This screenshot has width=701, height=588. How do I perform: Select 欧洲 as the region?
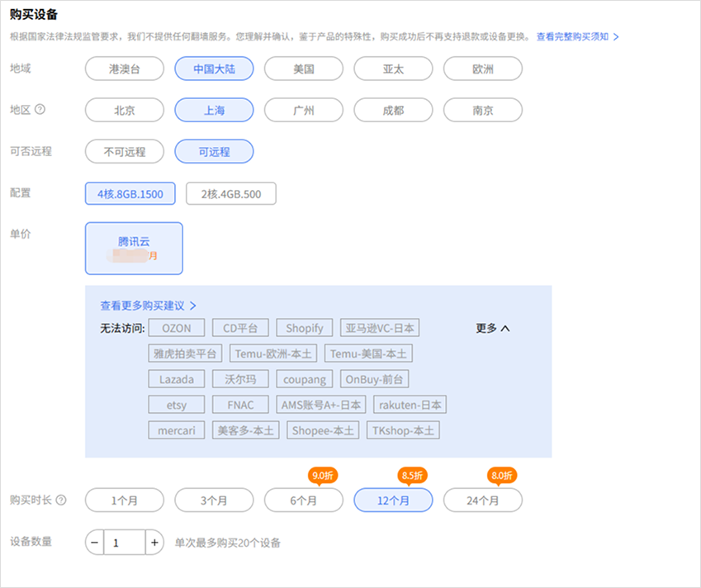pos(482,69)
